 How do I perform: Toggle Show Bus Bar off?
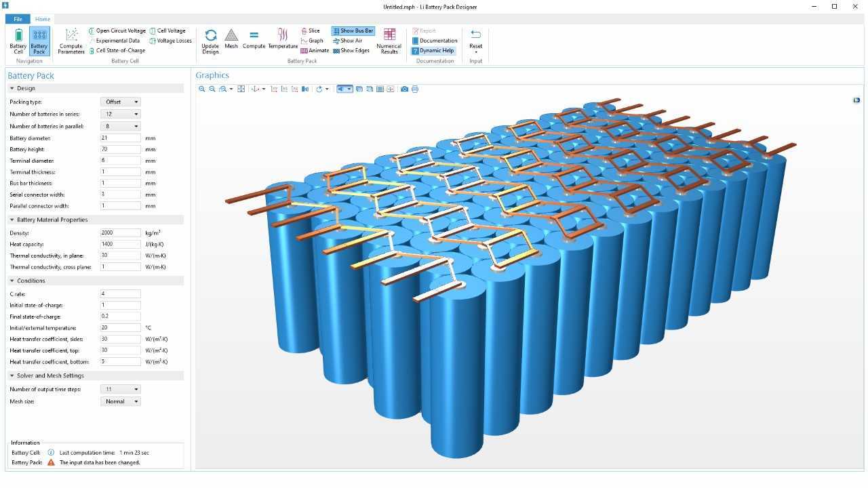[x=352, y=30]
